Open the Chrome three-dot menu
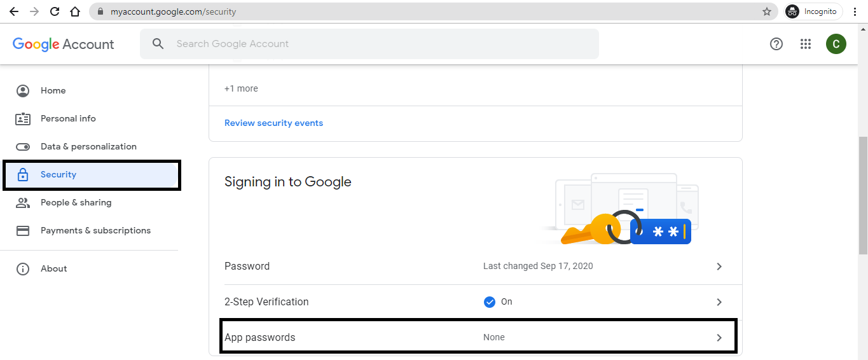868x360 pixels. pyautogui.click(x=856, y=11)
